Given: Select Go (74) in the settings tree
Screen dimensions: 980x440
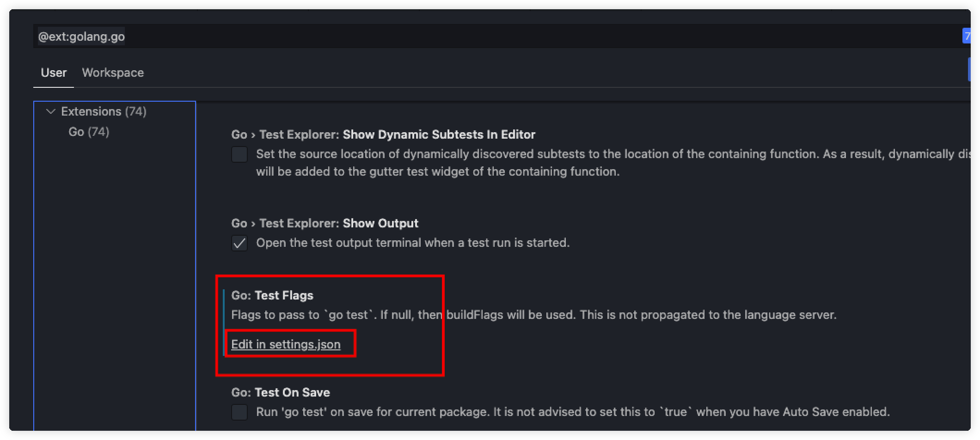Looking at the screenshot, I should point(89,132).
